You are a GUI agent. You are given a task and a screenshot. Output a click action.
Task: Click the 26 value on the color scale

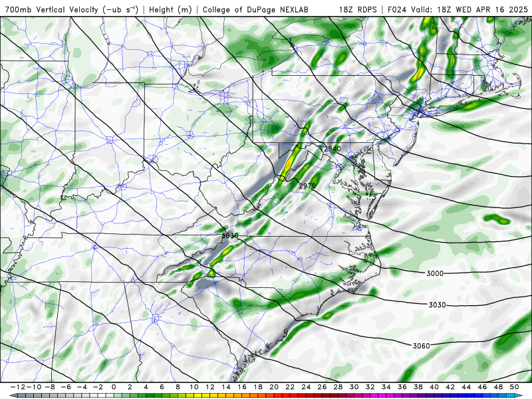coord(322,387)
